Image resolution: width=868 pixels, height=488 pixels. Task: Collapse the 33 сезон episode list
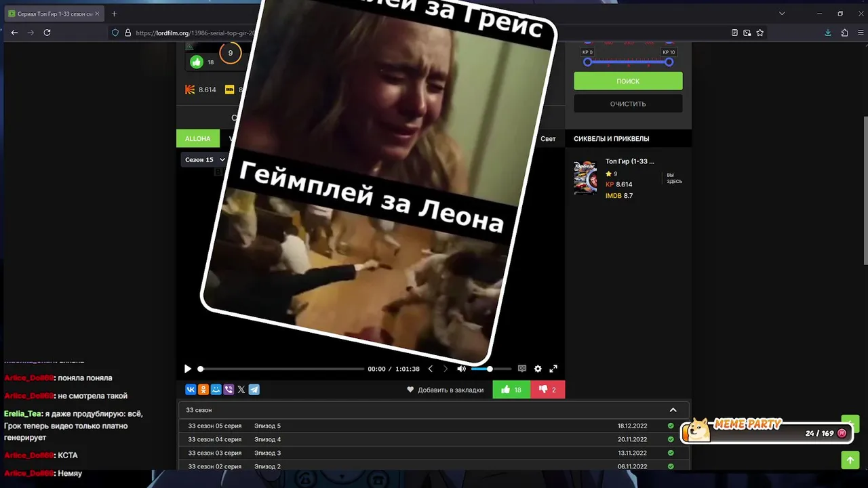coord(673,410)
